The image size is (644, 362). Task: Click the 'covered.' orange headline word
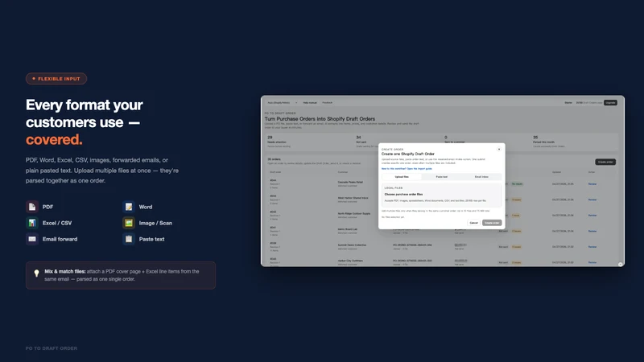54,139
